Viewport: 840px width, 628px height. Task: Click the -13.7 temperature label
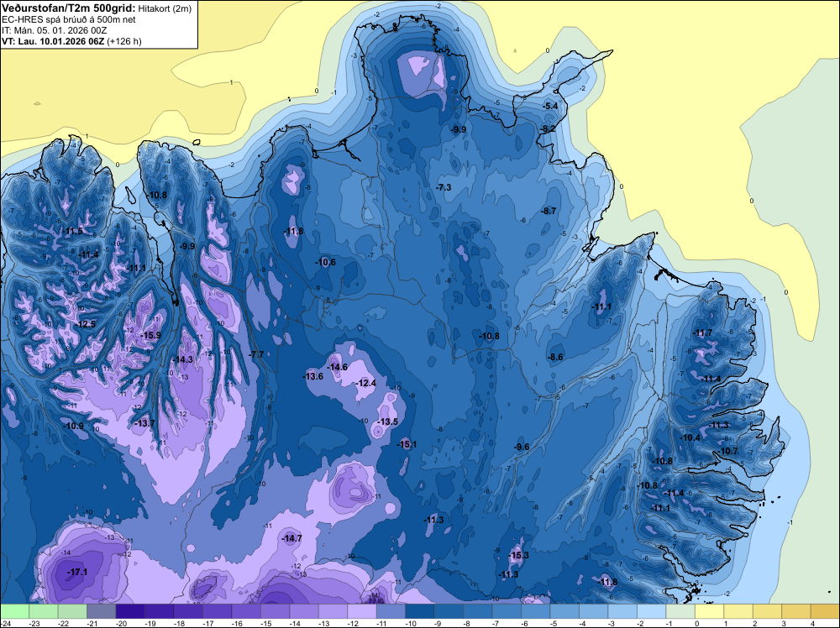point(144,423)
